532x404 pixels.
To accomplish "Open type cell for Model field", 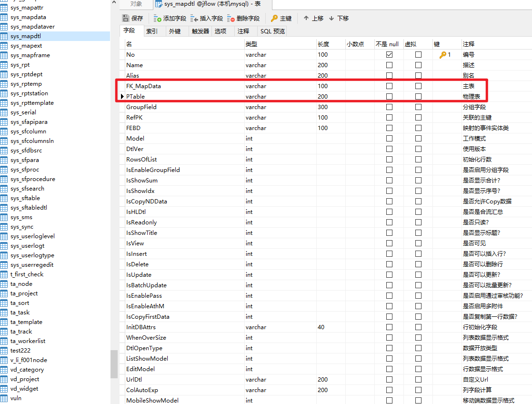I will coord(280,139).
